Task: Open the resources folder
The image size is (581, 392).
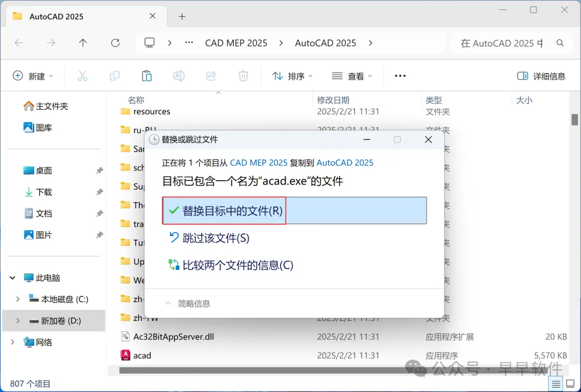Action: (152, 111)
